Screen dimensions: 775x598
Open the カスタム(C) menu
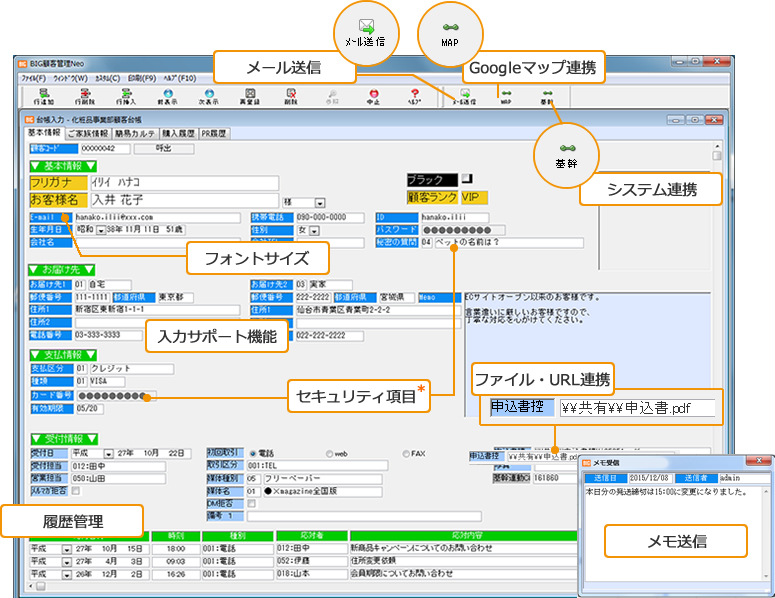pos(108,79)
